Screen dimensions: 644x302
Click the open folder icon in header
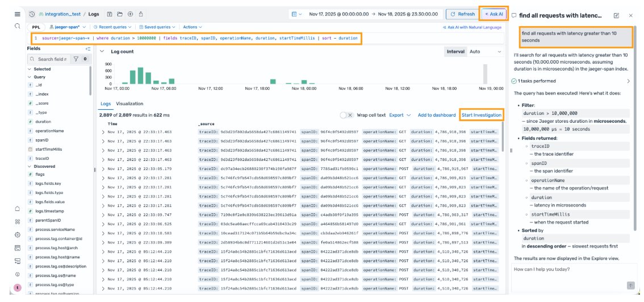click(120, 14)
